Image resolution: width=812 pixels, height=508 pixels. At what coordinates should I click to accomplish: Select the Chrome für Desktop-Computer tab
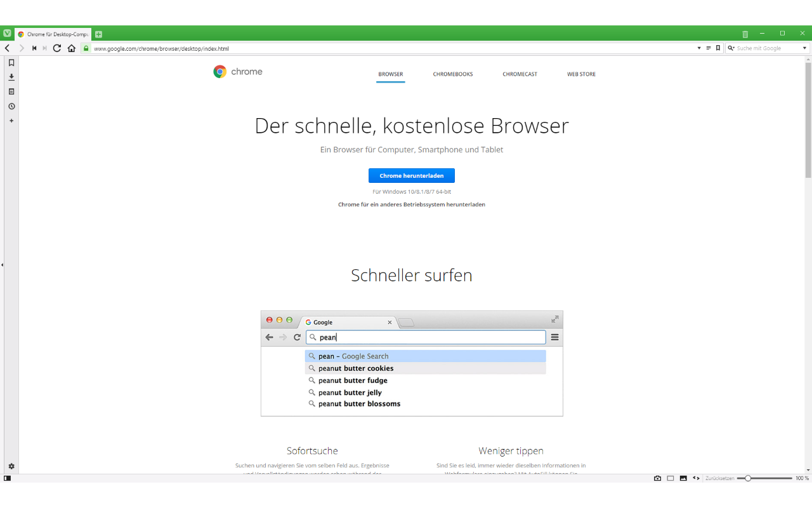54,34
